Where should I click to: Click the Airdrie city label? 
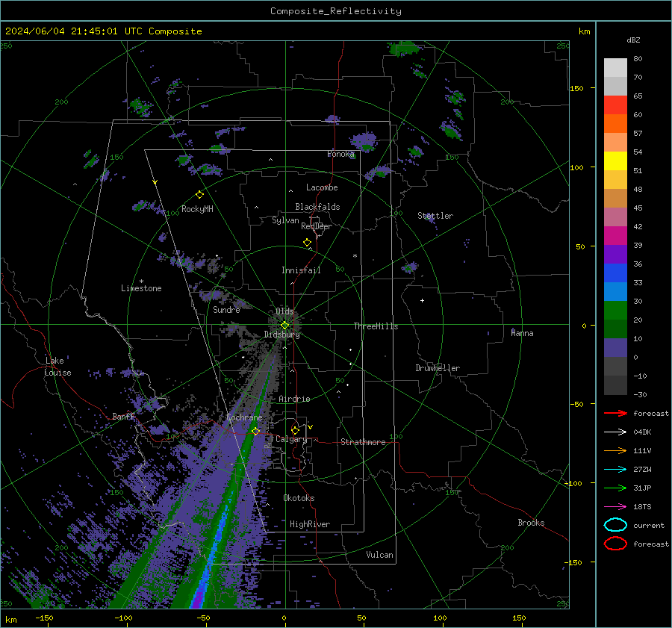click(x=294, y=399)
